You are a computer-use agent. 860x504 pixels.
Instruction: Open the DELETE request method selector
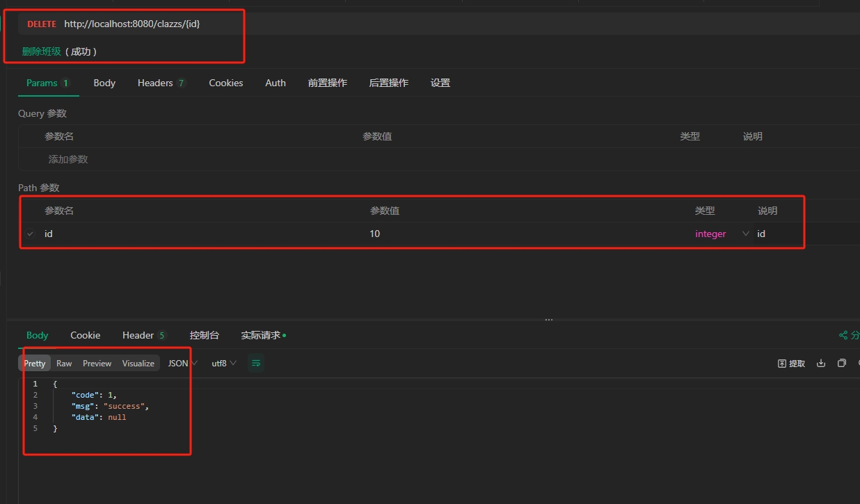pos(42,24)
